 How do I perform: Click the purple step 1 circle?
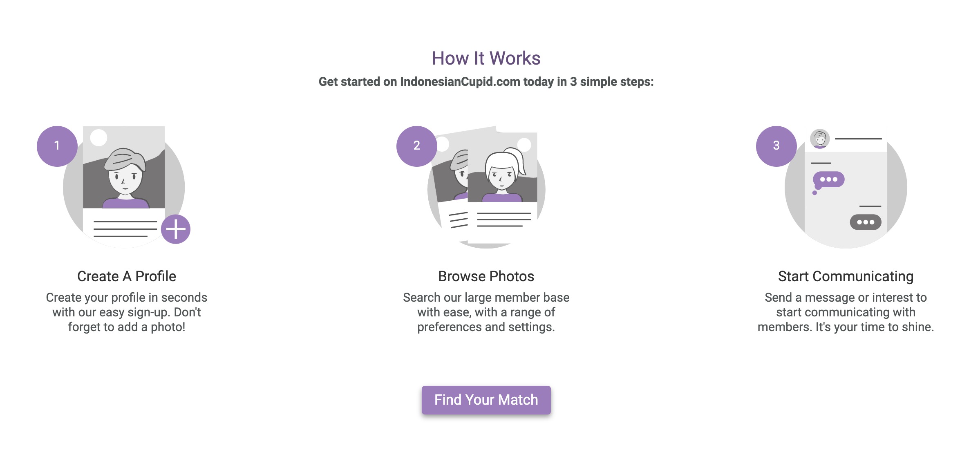(x=57, y=146)
